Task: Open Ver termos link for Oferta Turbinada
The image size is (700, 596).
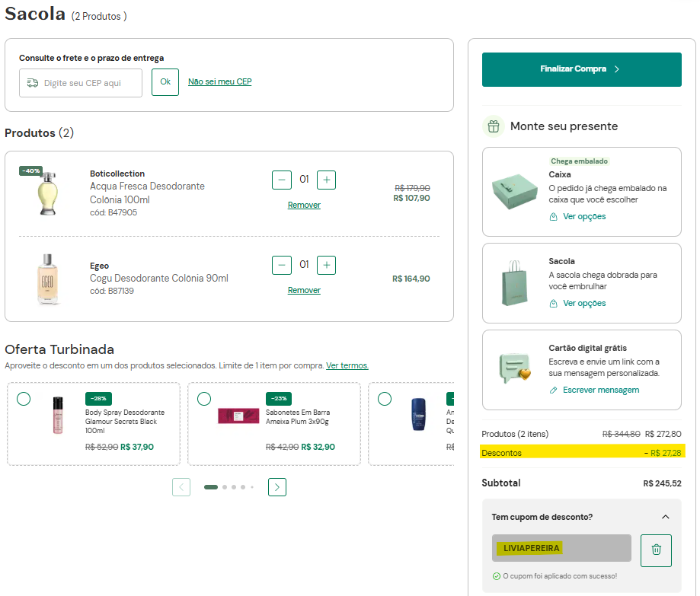Action: pyautogui.click(x=347, y=365)
